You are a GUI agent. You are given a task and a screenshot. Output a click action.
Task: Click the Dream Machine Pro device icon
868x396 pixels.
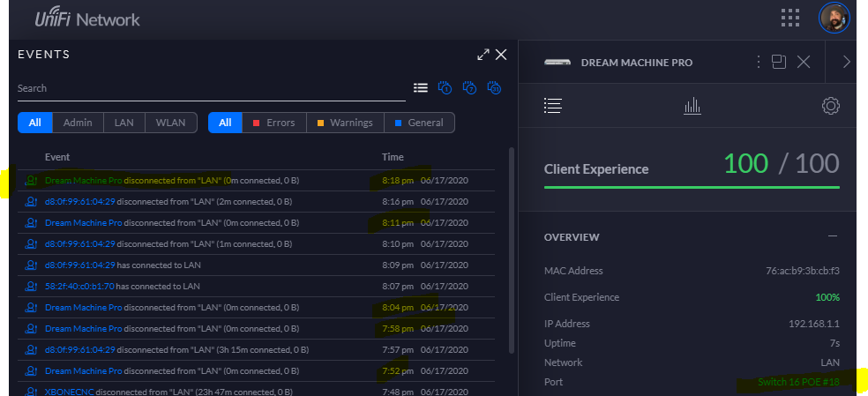[x=557, y=62]
